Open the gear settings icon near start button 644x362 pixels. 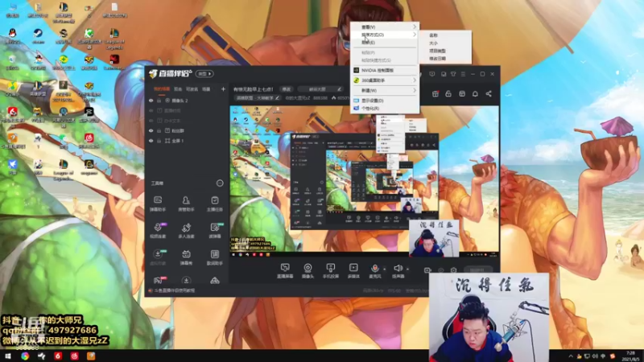(453, 270)
